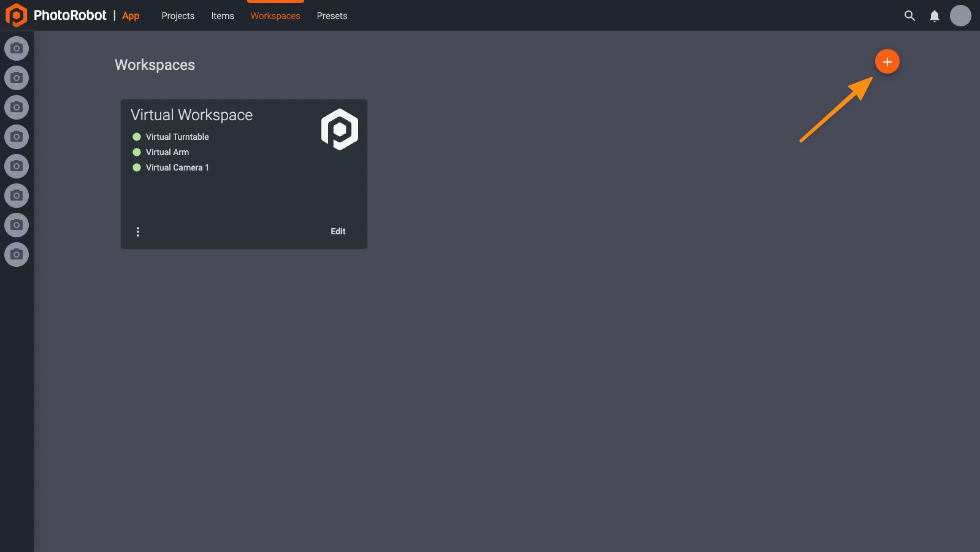The width and height of the screenshot is (980, 552).
Task: Open the Virtual Workspace three-dot menu
Action: [x=138, y=232]
